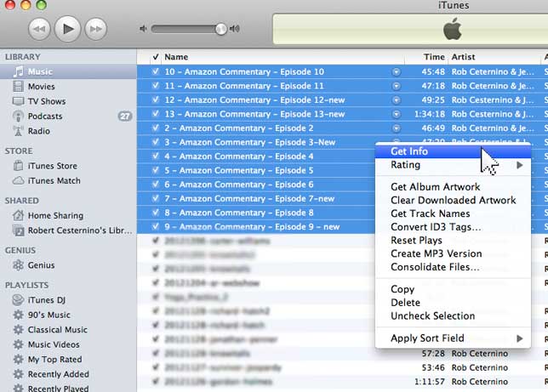Image resolution: width=548 pixels, height=392 pixels.
Task: Open the Rating submenu
Action: point(453,165)
